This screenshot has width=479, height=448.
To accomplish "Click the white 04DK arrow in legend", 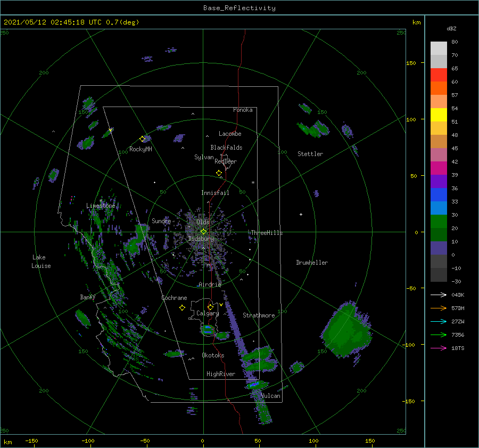I will click(x=439, y=295).
